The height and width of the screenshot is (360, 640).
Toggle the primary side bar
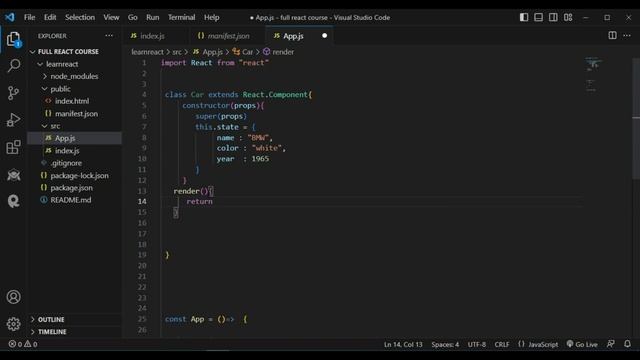pos(524,17)
